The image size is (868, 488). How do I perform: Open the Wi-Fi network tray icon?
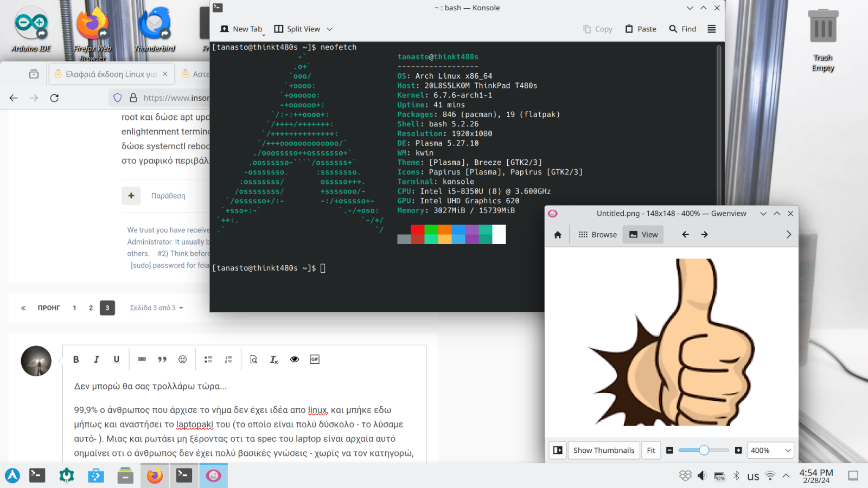(x=770, y=476)
